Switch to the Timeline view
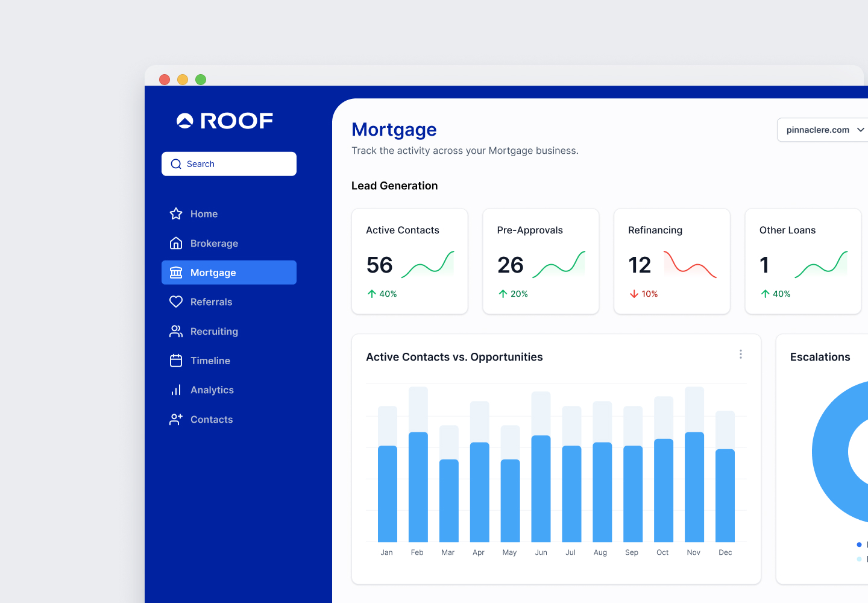This screenshot has width=868, height=603. click(229, 361)
